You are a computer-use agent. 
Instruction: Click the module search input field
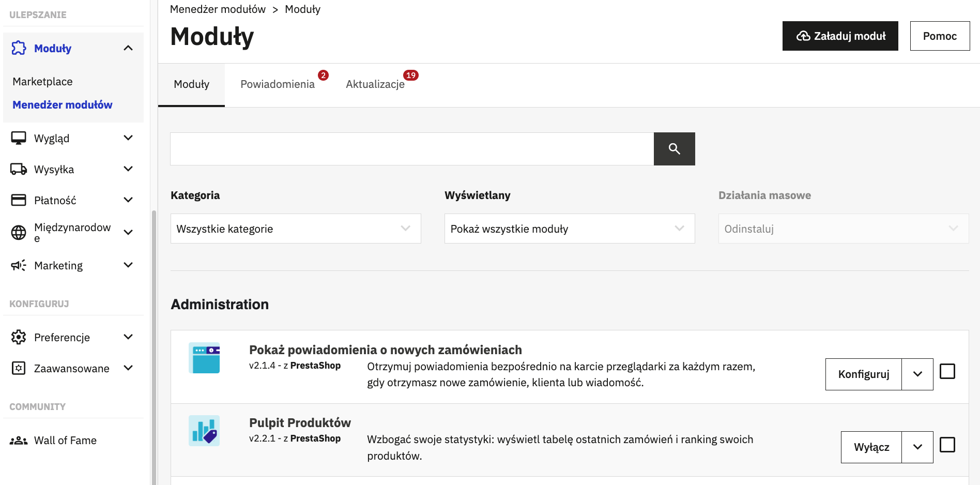412,149
